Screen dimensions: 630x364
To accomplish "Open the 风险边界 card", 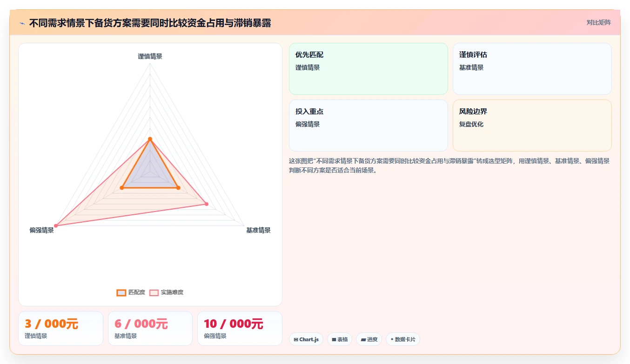I will point(532,126).
